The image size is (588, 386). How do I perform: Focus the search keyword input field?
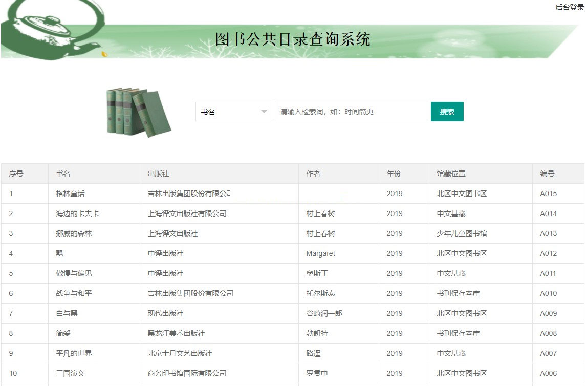pos(351,112)
